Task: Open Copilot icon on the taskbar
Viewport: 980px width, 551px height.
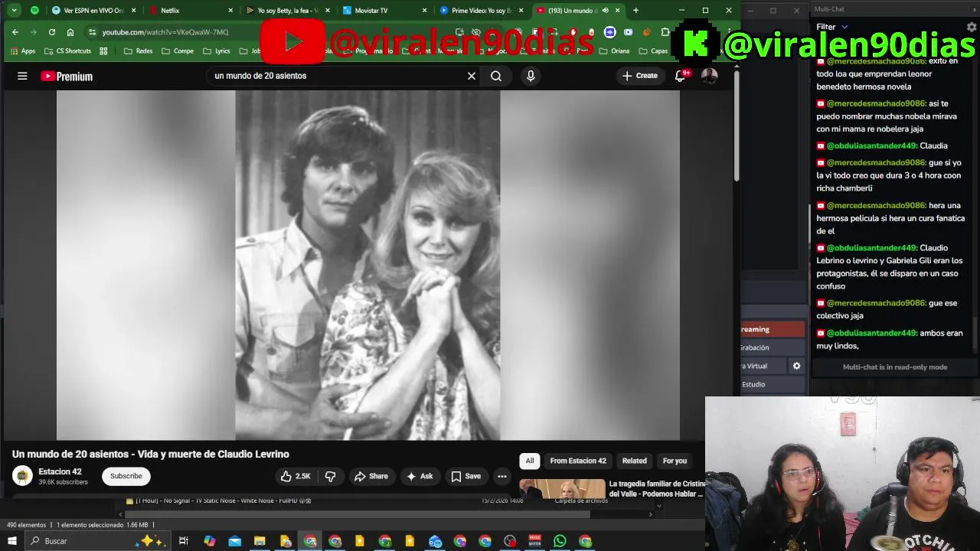Action: pos(209,541)
